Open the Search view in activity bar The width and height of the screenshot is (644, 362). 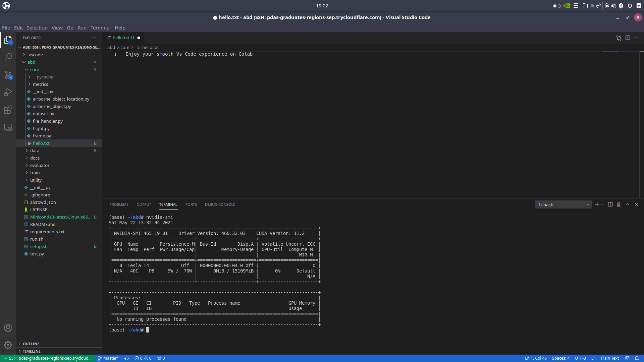pos(8,57)
